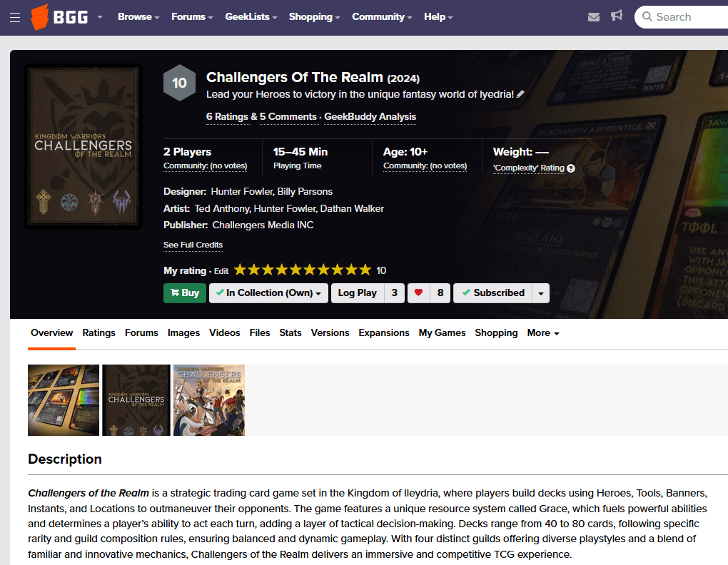Open the Help menu

pos(438,16)
